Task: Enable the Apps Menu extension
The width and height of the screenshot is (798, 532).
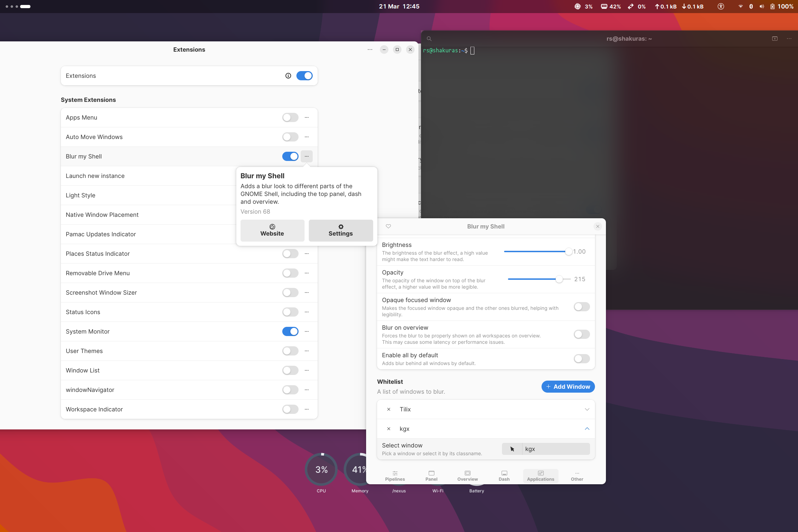Action: (290, 117)
